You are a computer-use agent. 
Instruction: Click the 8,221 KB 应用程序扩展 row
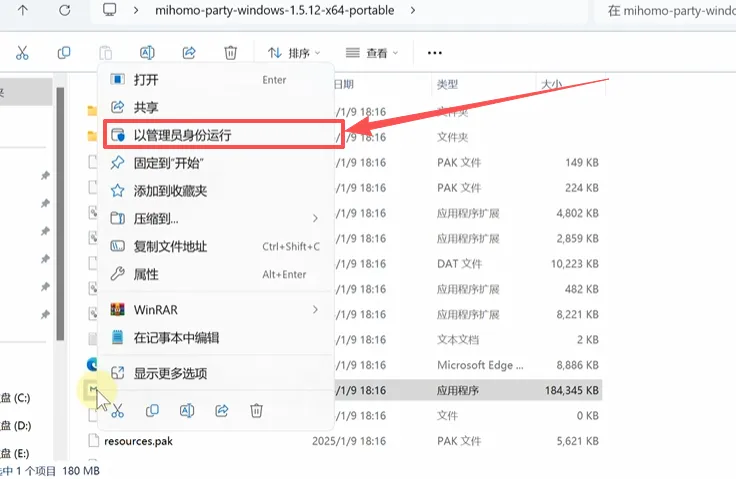[468, 314]
